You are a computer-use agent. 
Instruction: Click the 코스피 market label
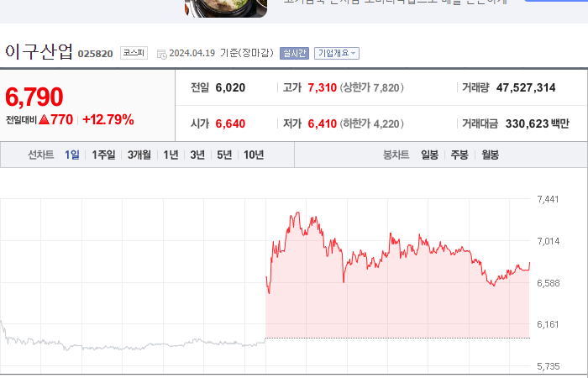134,53
